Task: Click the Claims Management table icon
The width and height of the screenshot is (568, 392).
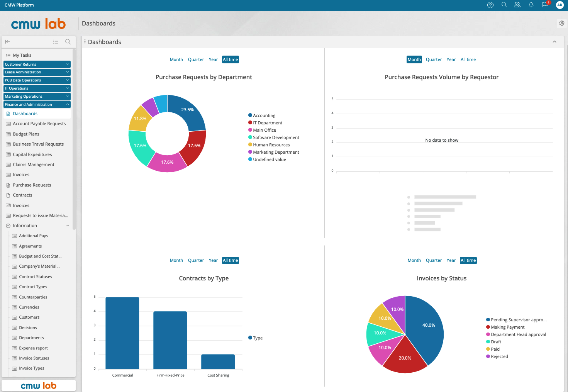Action: [8, 165]
